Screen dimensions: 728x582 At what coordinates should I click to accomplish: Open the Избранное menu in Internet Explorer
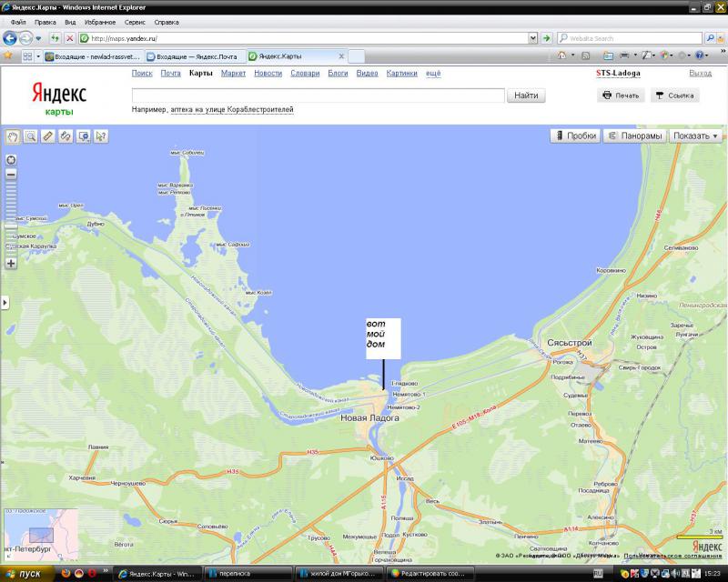pos(99,21)
